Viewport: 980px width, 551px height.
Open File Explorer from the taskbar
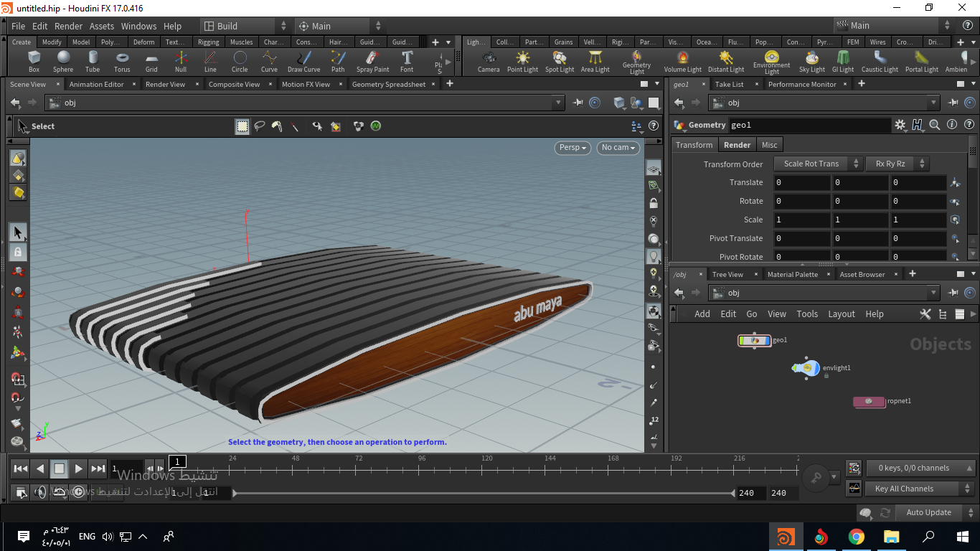(x=891, y=536)
